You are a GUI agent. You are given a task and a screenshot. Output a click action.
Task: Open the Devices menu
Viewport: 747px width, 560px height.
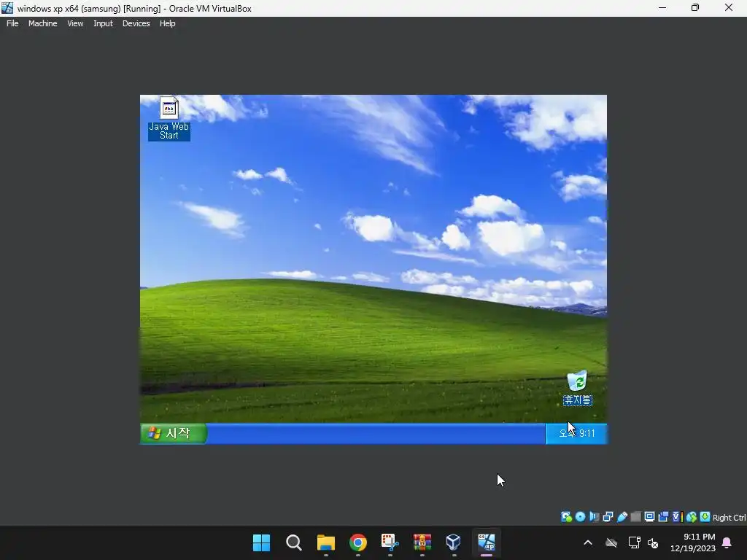pyautogui.click(x=136, y=23)
